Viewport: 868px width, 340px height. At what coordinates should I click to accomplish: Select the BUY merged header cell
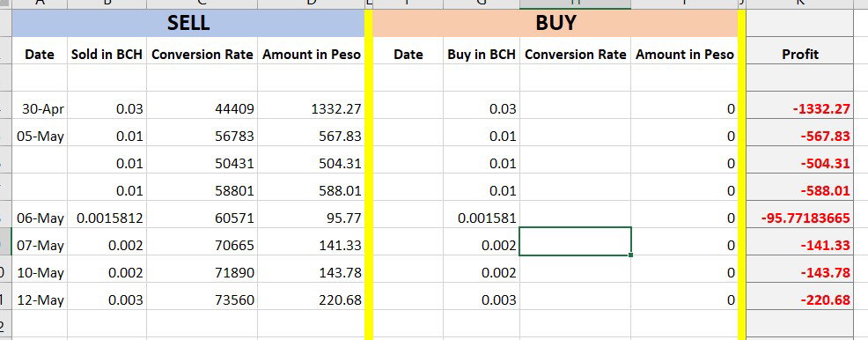[x=555, y=23]
